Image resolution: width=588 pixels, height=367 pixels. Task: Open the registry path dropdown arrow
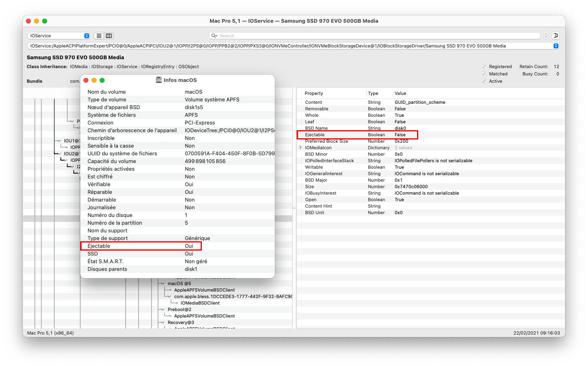pyautogui.click(x=556, y=46)
